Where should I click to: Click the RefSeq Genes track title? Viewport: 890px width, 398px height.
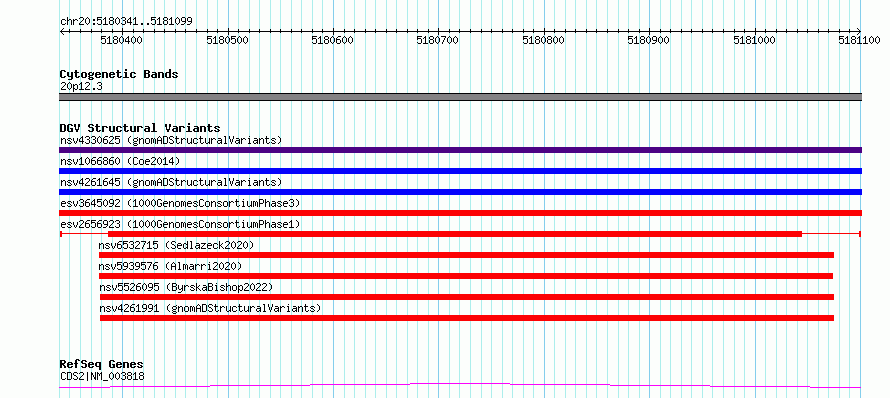tap(101, 365)
